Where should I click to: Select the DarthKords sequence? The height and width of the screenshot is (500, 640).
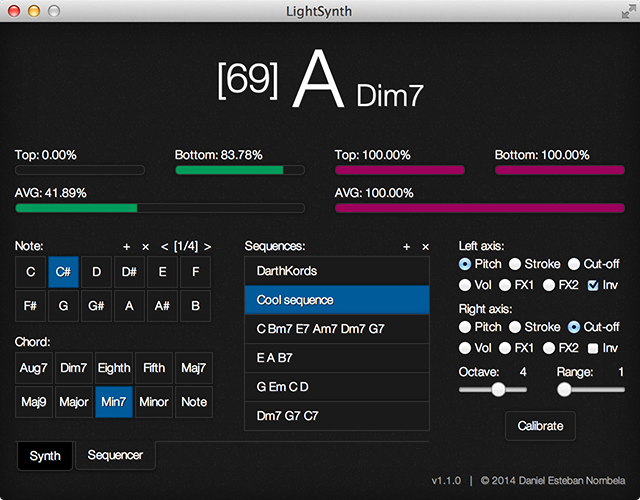[x=337, y=271]
